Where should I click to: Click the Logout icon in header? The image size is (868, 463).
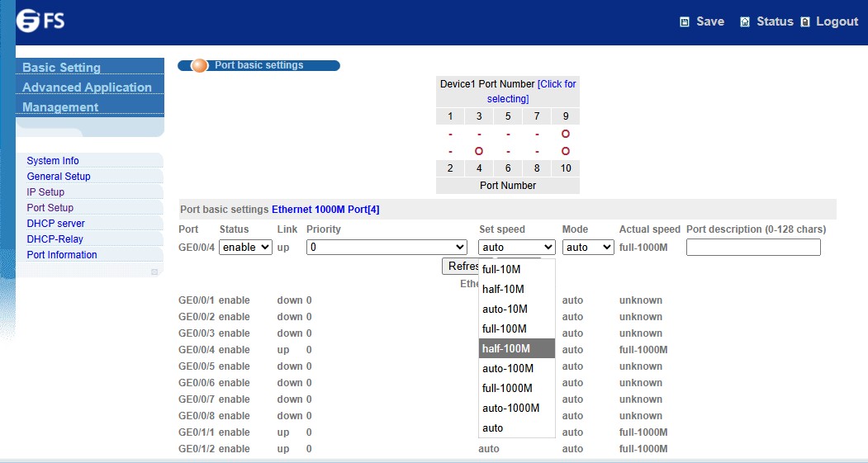805,22
